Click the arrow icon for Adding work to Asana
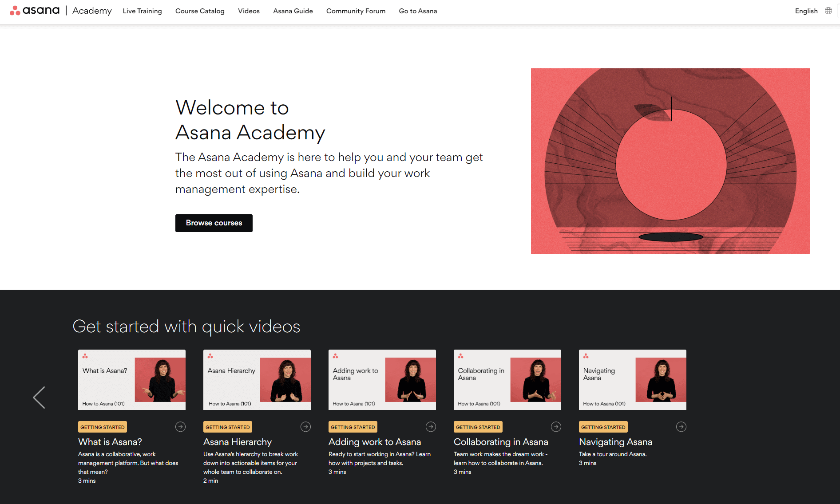 coord(431,427)
